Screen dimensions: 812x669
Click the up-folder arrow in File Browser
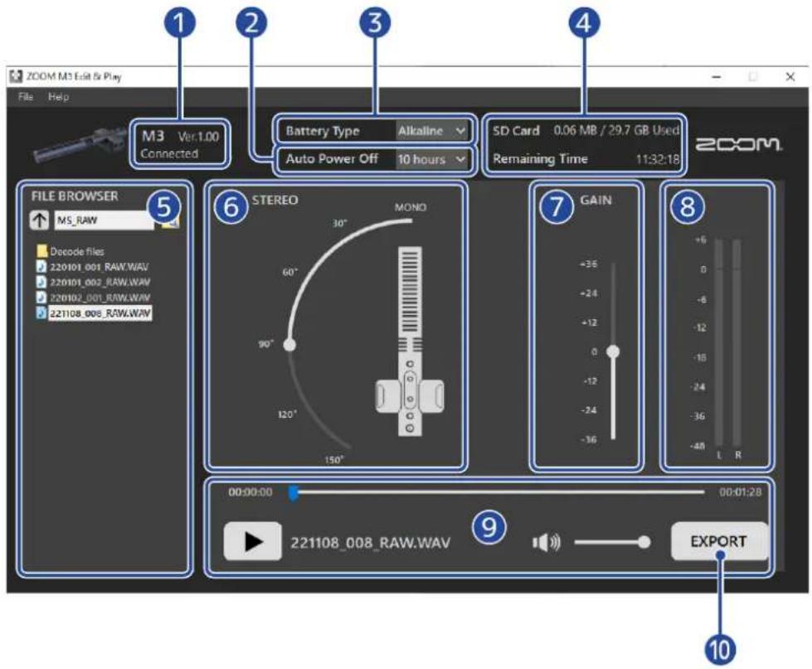[x=39, y=220]
